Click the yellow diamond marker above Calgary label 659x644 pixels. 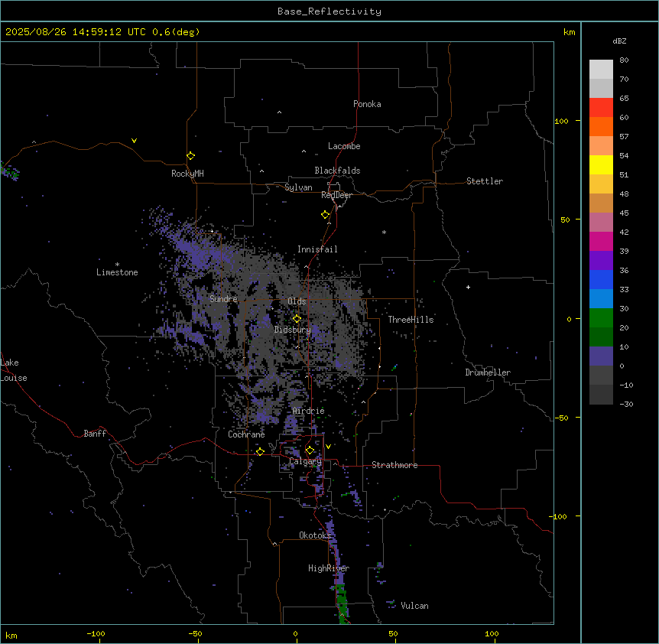[x=310, y=450]
